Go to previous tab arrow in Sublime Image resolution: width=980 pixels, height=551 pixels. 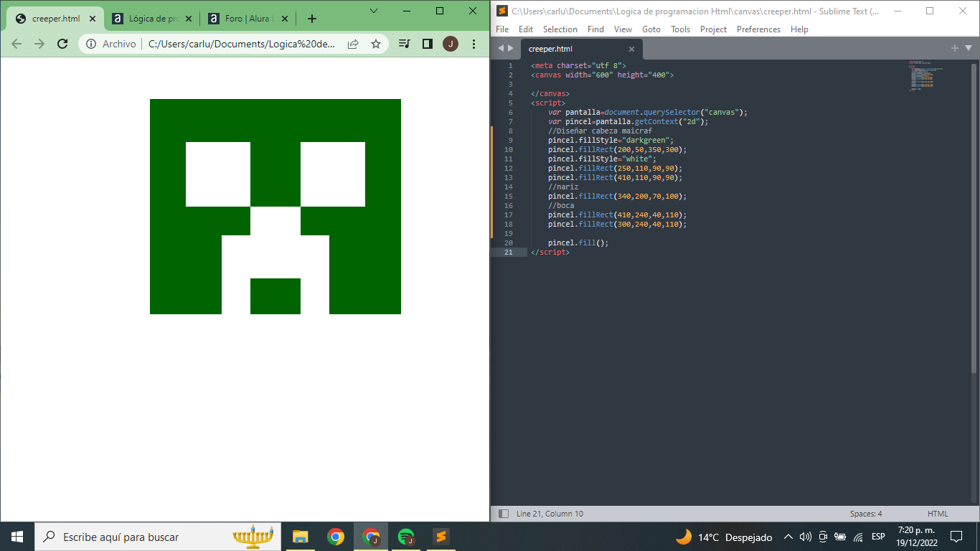(501, 48)
